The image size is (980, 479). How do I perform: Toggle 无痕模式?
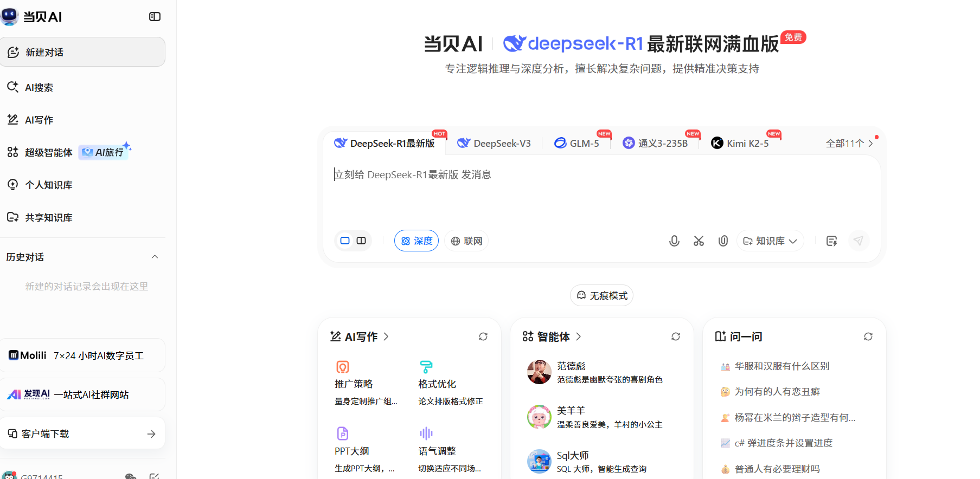pyautogui.click(x=601, y=295)
